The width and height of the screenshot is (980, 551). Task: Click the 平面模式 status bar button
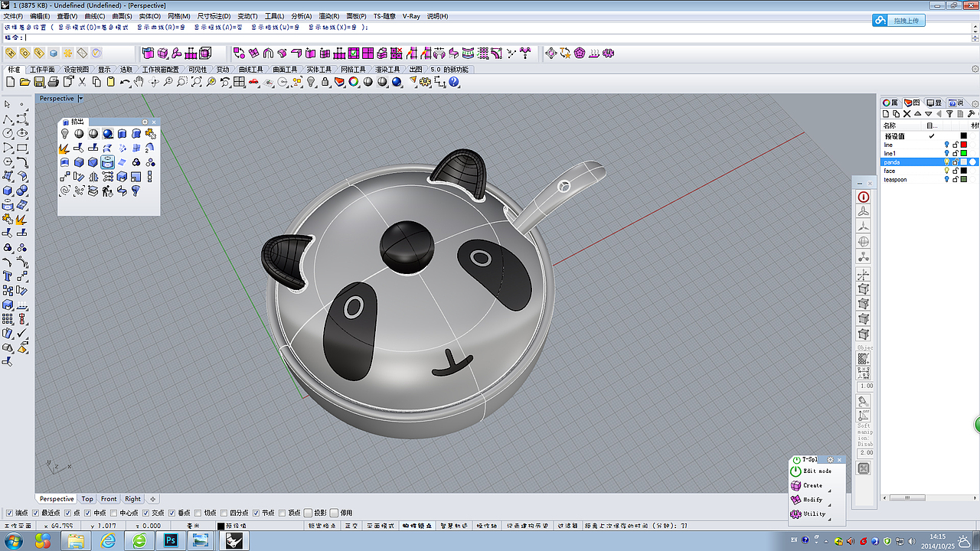point(380,527)
